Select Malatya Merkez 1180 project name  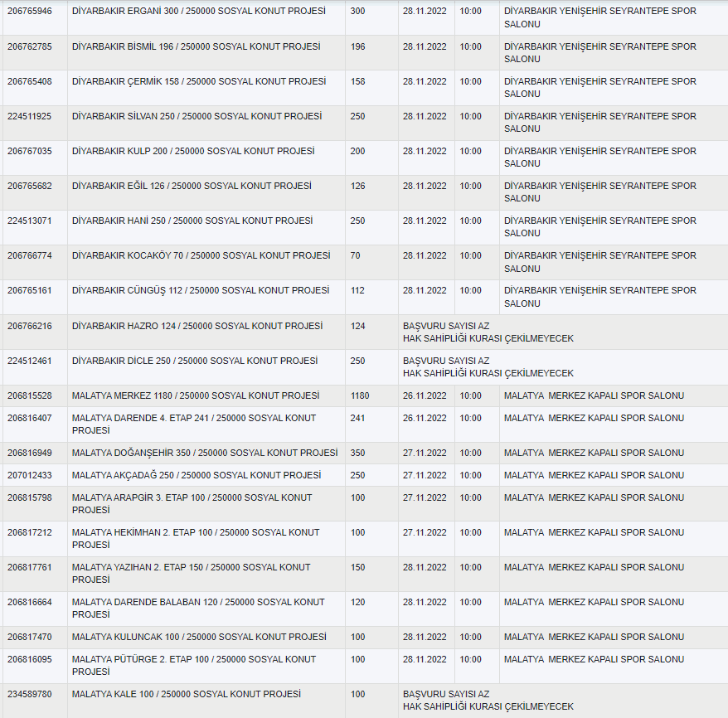196,395
